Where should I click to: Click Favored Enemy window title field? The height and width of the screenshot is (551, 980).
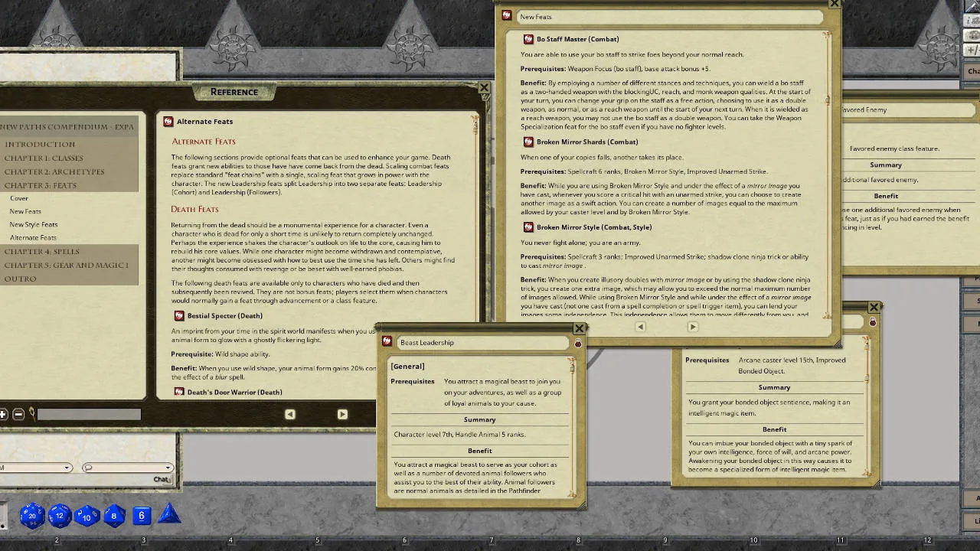coord(907,109)
